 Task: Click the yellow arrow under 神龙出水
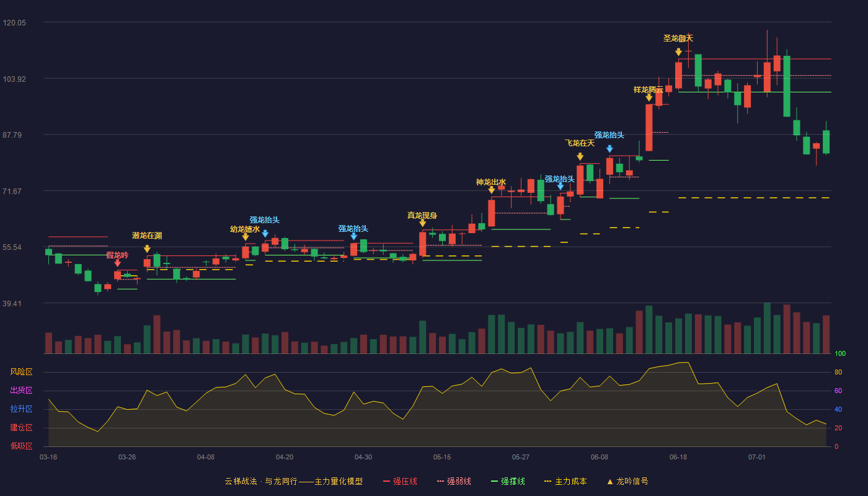pos(491,190)
